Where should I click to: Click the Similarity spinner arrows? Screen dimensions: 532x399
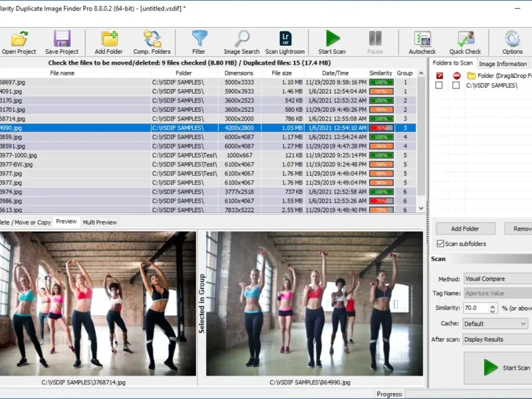[493, 308]
